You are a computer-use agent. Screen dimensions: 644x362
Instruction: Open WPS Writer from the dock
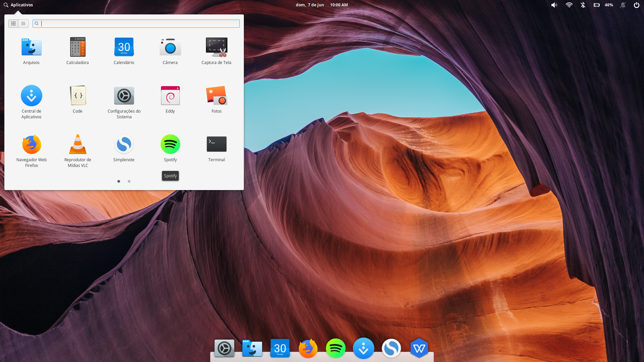[x=419, y=349]
